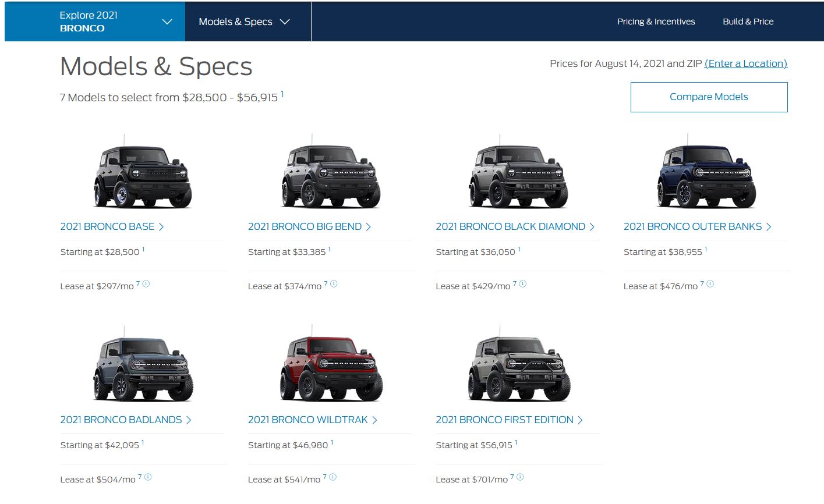Open lease info icon for Wildtrak
The height and width of the screenshot is (504, 824).
(x=333, y=477)
